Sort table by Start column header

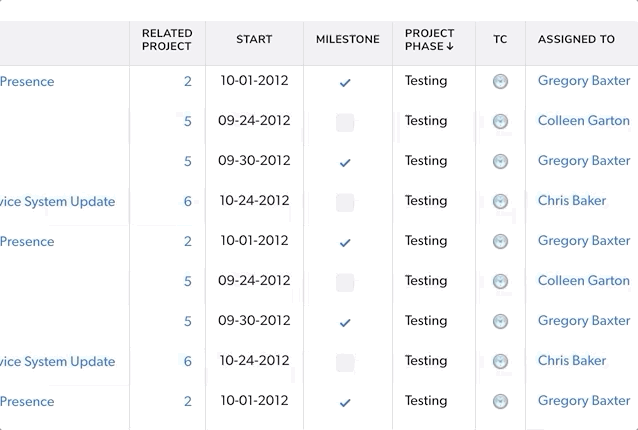click(254, 39)
